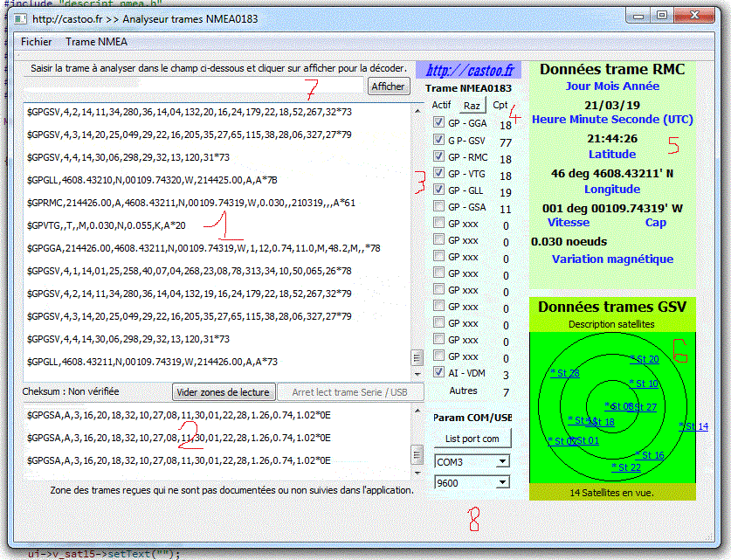The height and width of the screenshot is (560, 731).
Task: Select satellite St 10 on sky plot
Action: click(644, 384)
